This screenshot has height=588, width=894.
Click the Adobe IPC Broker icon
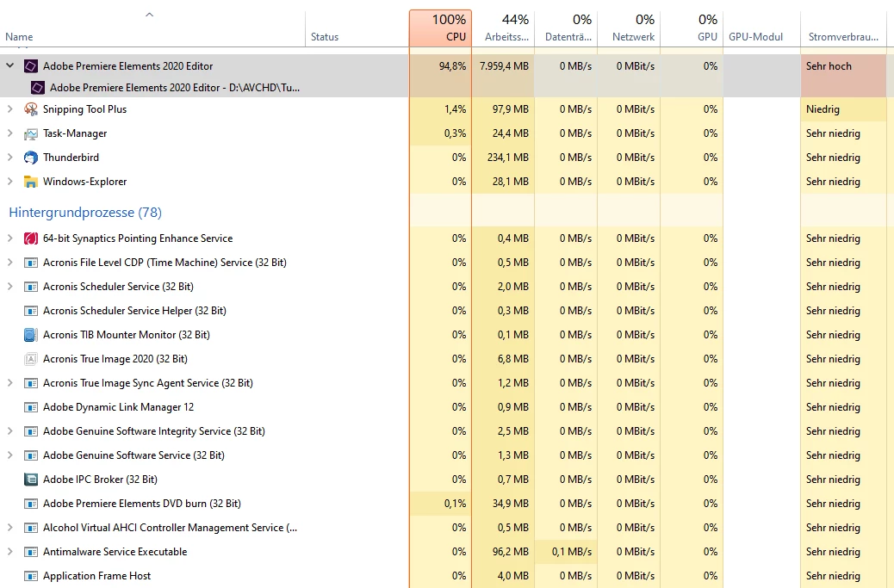tap(31, 480)
